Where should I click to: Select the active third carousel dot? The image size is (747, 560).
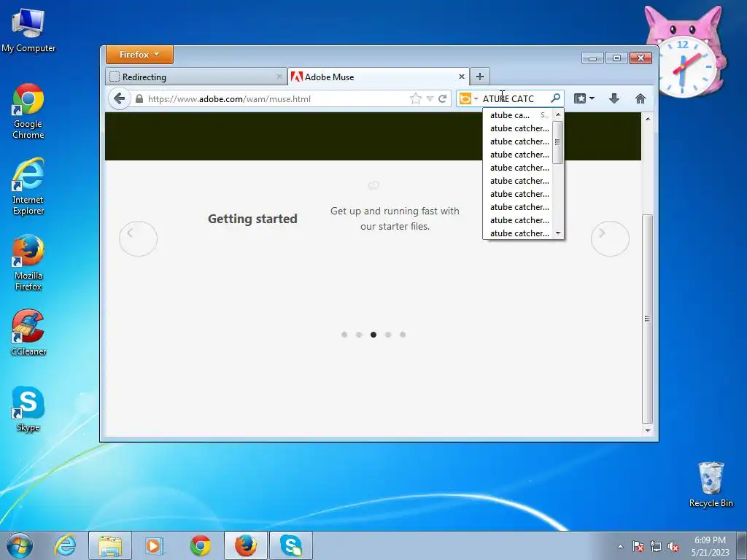pos(373,334)
